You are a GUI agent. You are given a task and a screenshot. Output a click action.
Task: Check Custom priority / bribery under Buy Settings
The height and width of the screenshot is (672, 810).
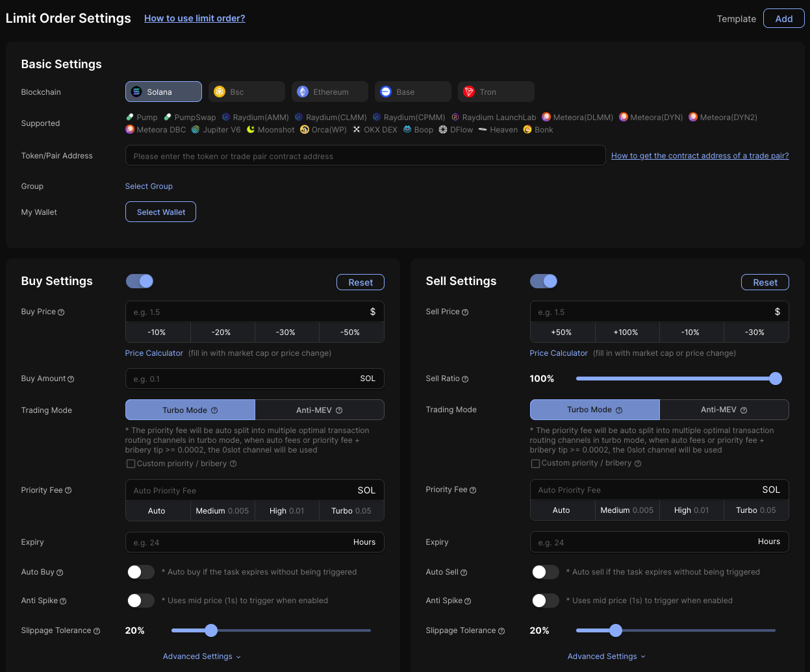click(131, 464)
